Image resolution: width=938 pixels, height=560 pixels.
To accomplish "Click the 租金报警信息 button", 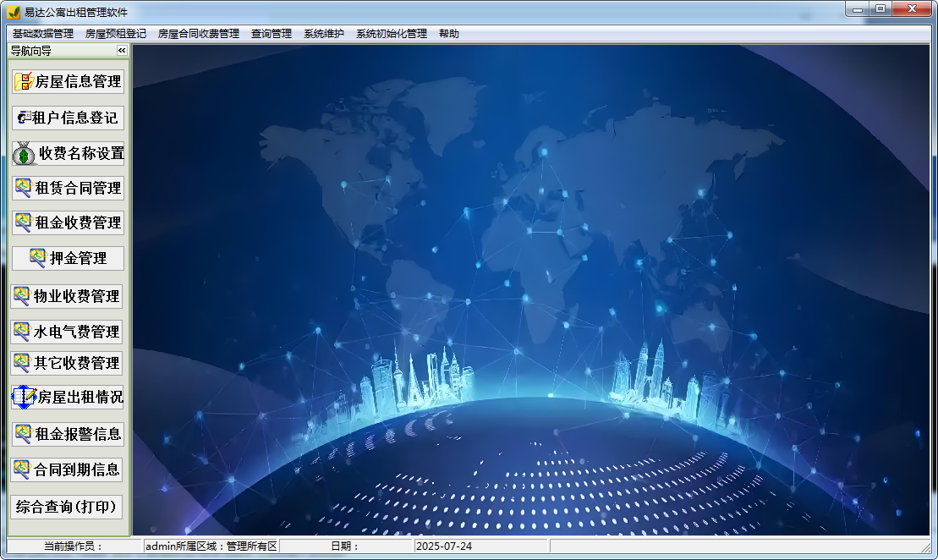I will 68,434.
